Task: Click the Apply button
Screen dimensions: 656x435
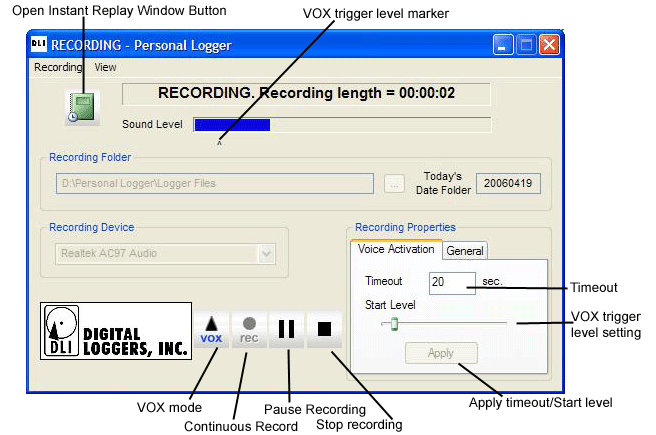Action: 441,353
